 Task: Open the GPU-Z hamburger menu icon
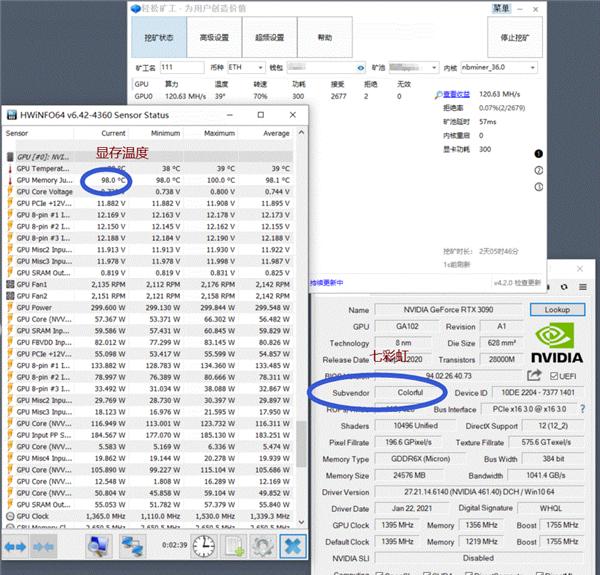[x=583, y=287]
